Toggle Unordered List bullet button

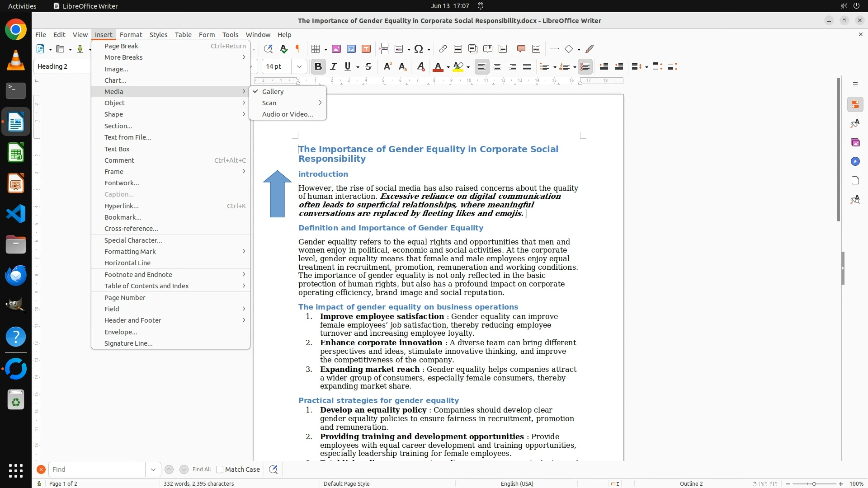coord(544,67)
